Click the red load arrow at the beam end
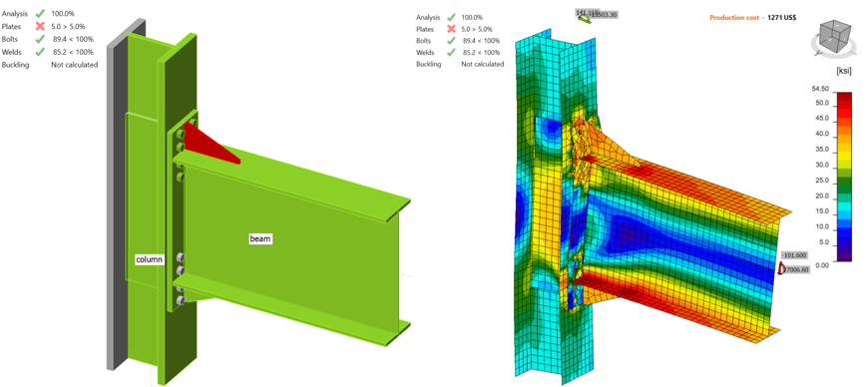 [782, 268]
